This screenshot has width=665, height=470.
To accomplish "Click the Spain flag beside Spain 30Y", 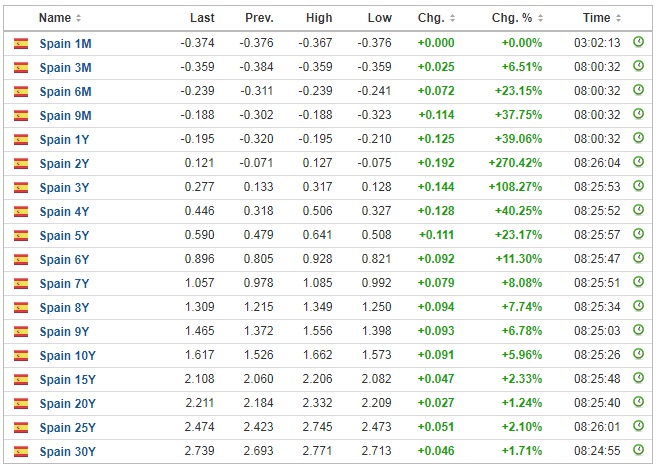I will [21, 451].
